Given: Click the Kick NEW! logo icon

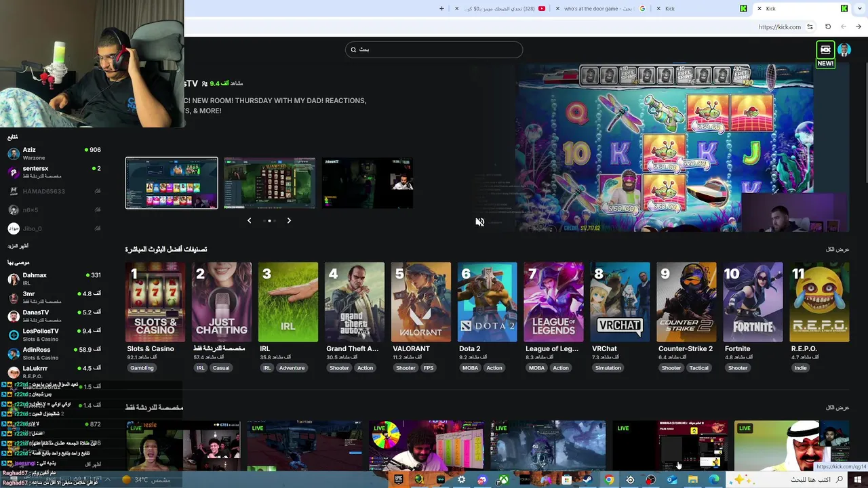Looking at the screenshot, I should pos(825,54).
